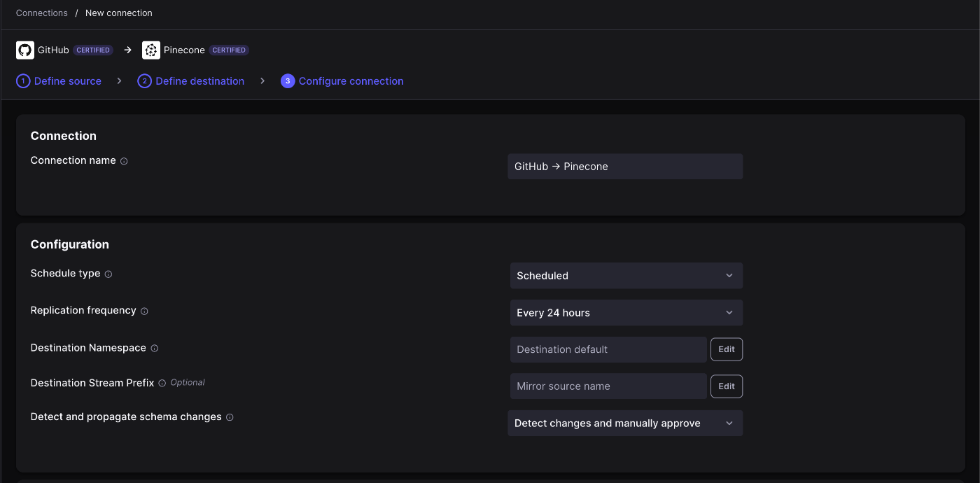Viewport: 980px width, 483px height.
Task: Click the Pinecone logo icon
Action: (x=150, y=50)
